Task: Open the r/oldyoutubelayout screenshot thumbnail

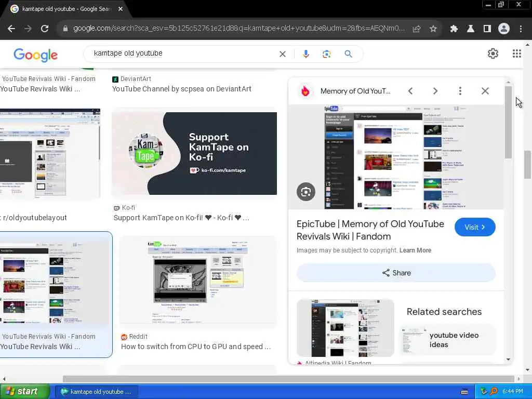Action: [50, 154]
